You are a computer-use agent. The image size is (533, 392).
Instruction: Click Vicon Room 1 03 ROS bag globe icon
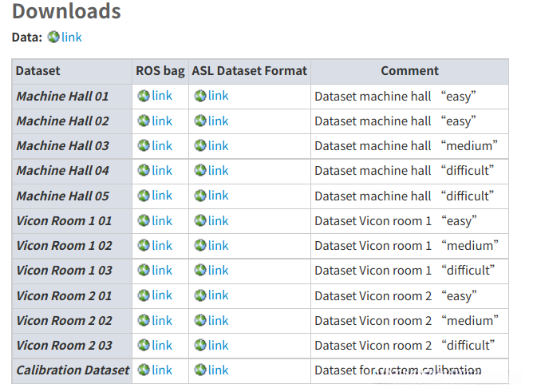click(x=144, y=270)
